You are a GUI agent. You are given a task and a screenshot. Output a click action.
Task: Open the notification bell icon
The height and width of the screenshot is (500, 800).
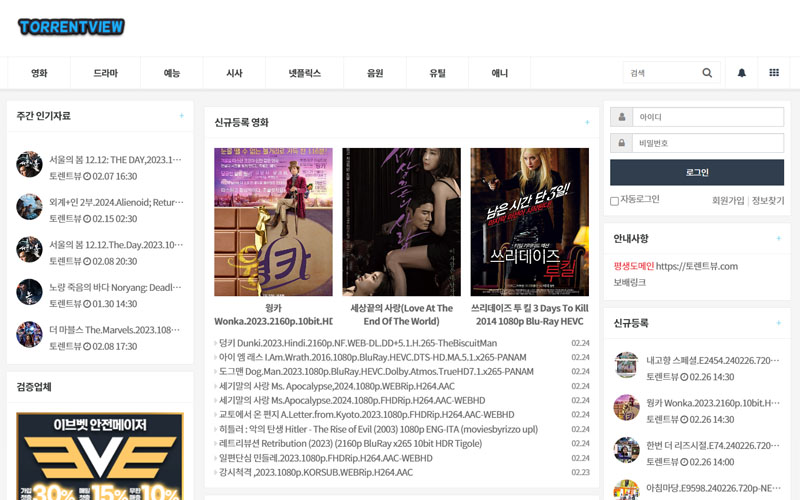[x=742, y=73]
